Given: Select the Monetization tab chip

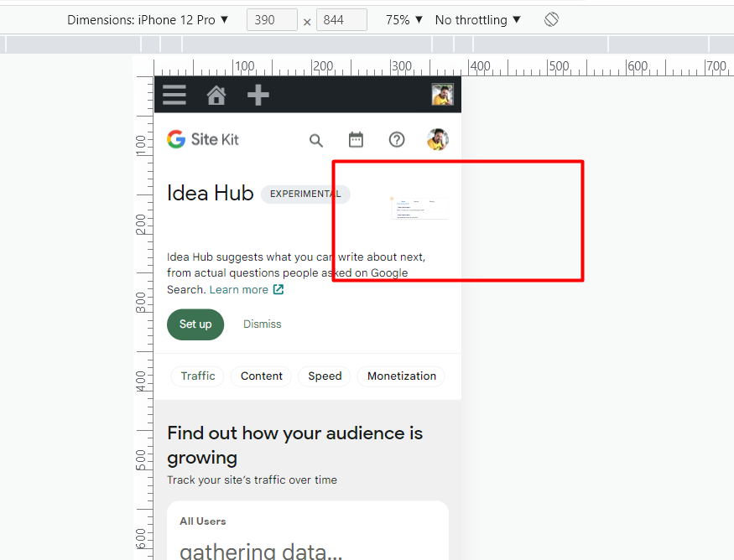Looking at the screenshot, I should click(x=401, y=376).
